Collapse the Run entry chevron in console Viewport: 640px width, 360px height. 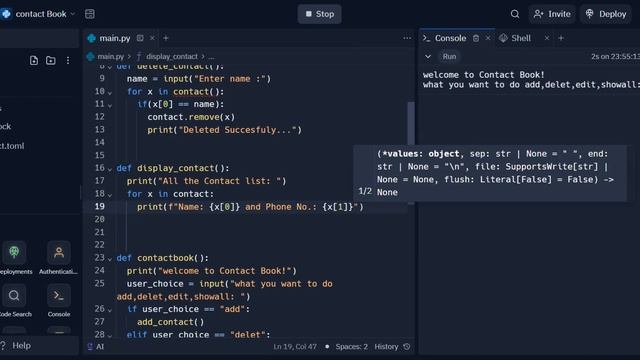click(x=428, y=56)
